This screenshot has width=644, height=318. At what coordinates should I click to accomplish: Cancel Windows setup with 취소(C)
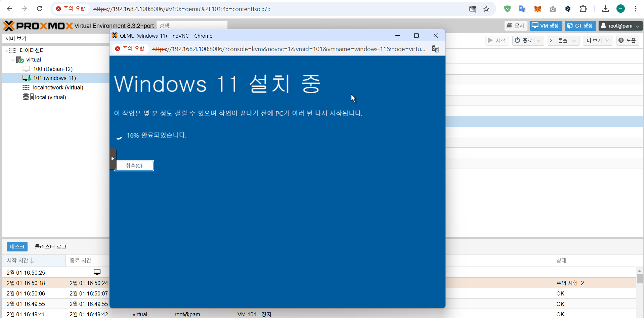(x=134, y=166)
